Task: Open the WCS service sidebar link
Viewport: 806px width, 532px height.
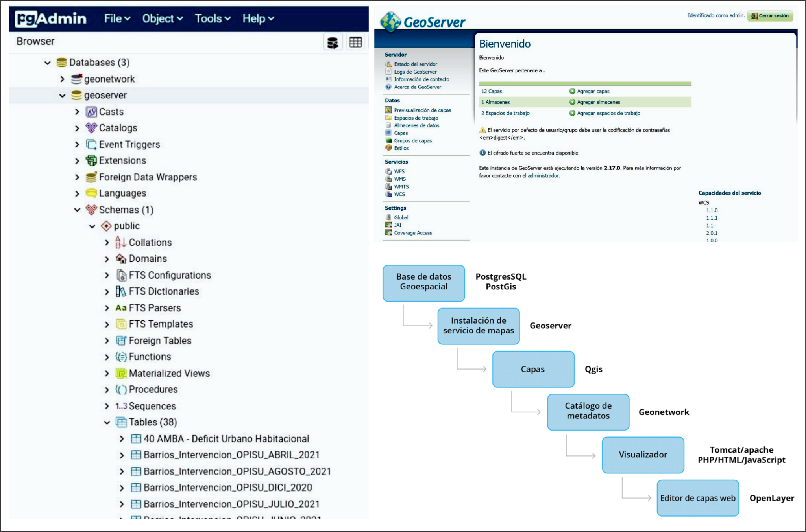Action: (399, 194)
